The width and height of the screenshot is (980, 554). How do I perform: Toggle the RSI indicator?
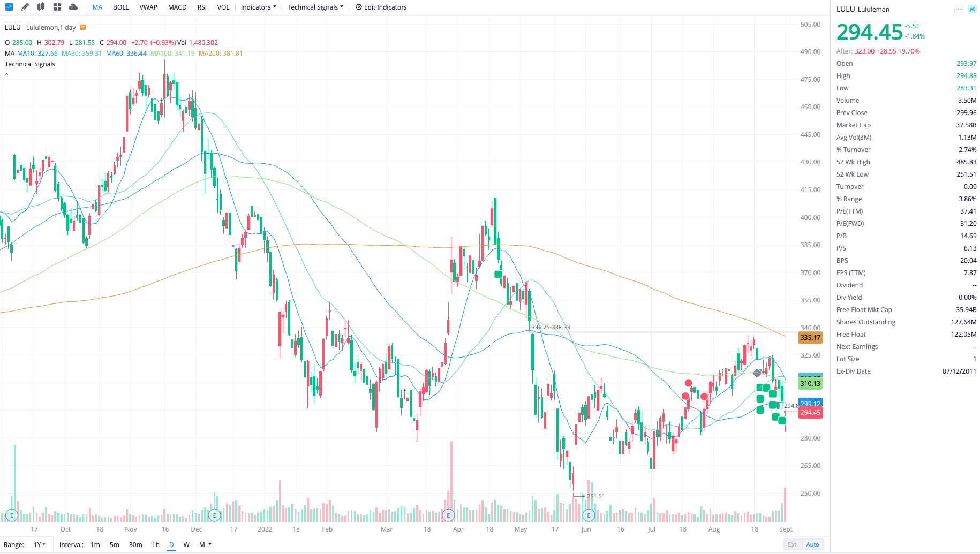pyautogui.click(x=202, y=7)
